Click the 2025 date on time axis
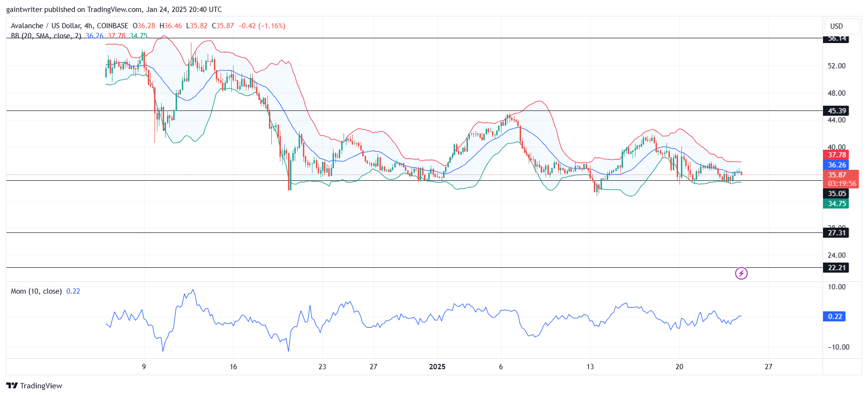868x396 pixels. point(437,367)
